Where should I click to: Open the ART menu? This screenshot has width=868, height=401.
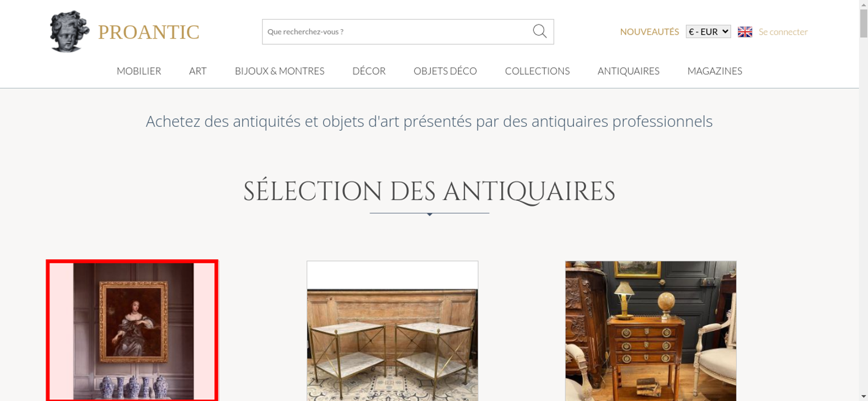(198, 71)
